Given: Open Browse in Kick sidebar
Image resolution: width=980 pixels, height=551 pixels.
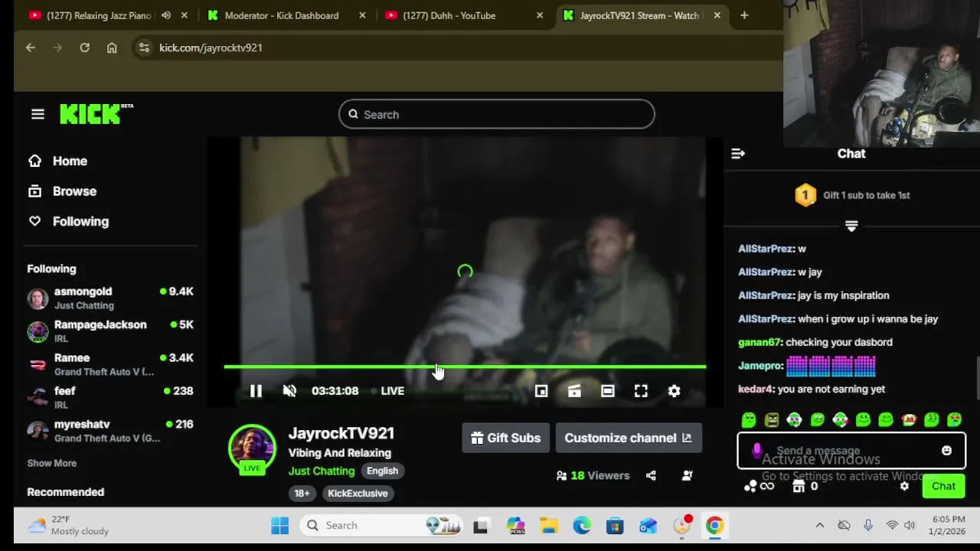Looking at the screenshot, I should [x=62, y=191].
